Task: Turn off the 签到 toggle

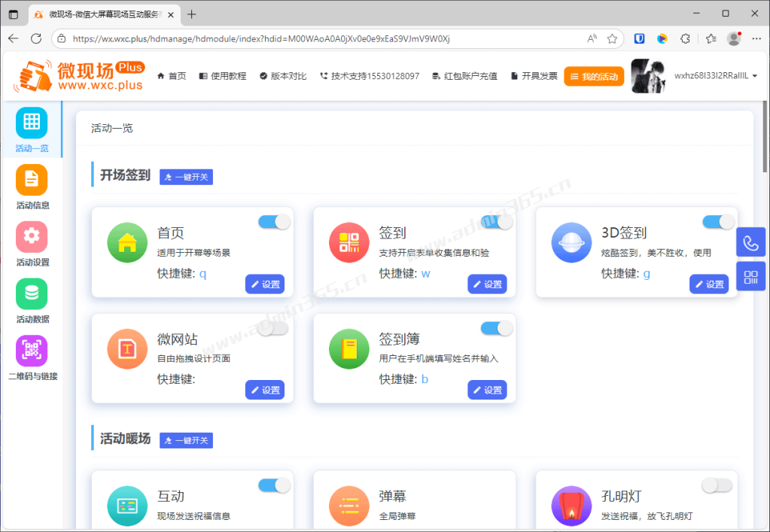Action: coord(497,221)
